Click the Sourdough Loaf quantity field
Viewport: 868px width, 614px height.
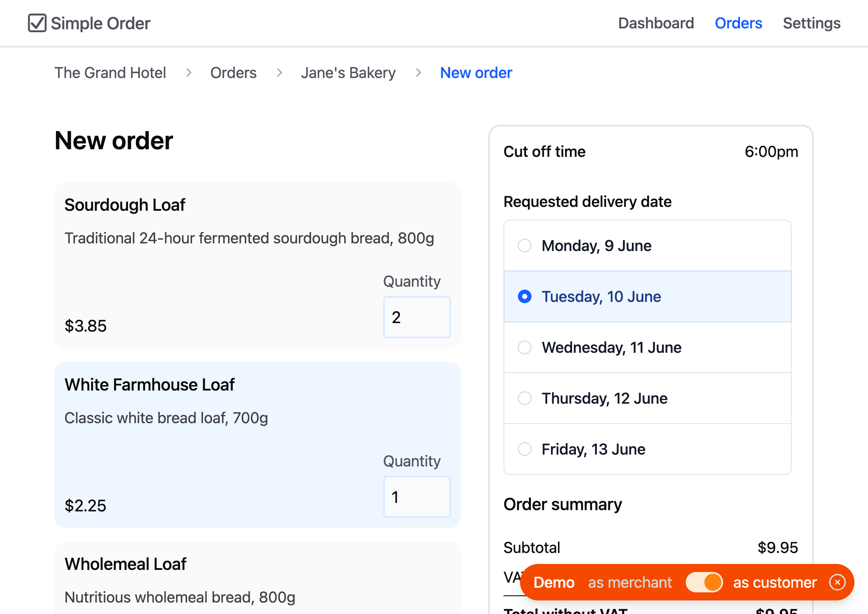417,317
